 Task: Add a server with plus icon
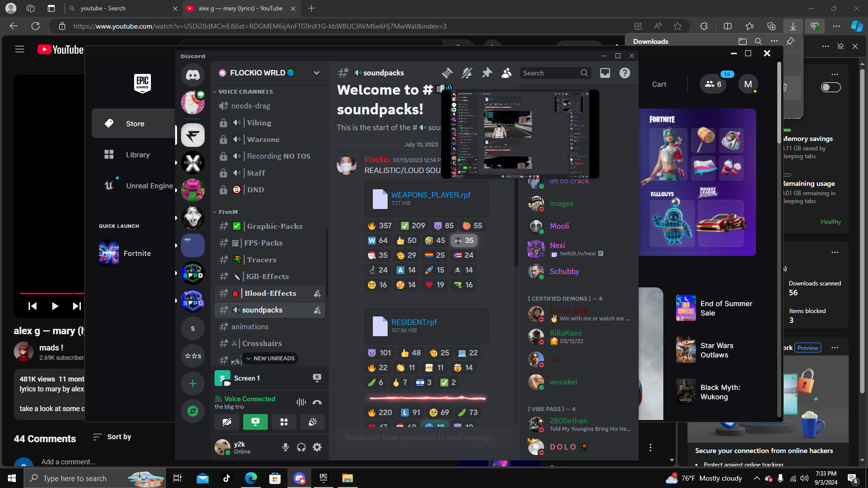pyautogui.click(x=193, y=383)
